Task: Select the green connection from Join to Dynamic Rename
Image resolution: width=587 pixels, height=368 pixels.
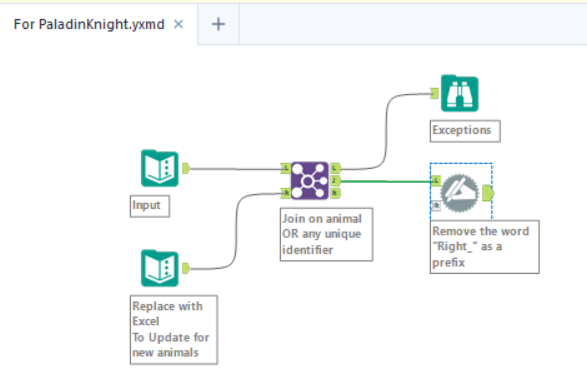Action: [x=386, y=181]
